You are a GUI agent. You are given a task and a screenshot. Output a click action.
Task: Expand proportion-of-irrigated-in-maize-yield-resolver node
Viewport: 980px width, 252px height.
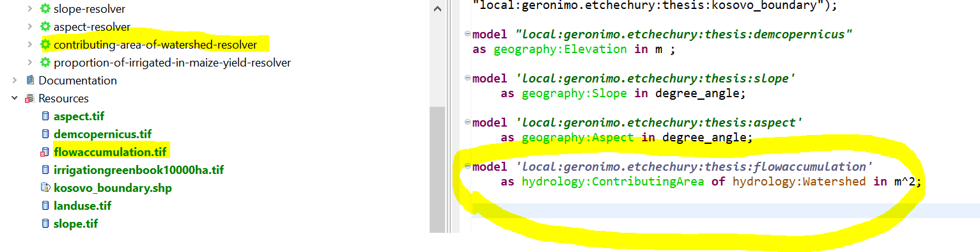30,63
